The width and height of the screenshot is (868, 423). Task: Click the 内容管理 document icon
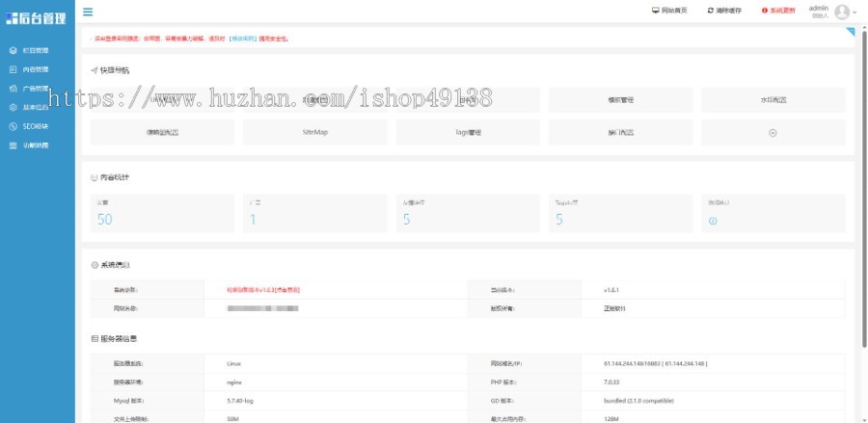14,69
